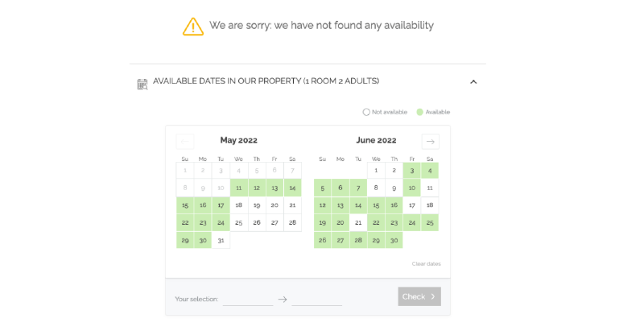Click the green Available legend circle
The height and width of the screenshot is (331, 644).
pyautogui.click(x=419, y=112)
